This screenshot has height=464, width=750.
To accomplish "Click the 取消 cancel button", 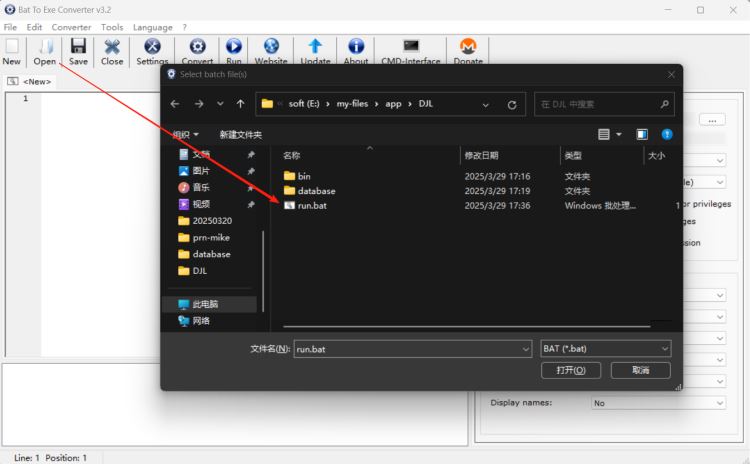I will [x=640, y=370].
